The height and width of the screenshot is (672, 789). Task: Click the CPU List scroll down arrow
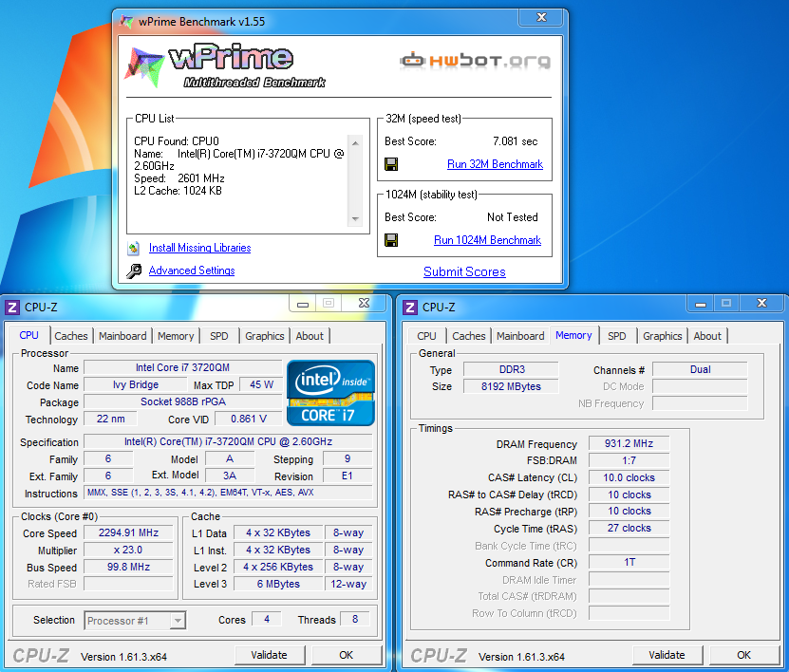coord(355,219)
